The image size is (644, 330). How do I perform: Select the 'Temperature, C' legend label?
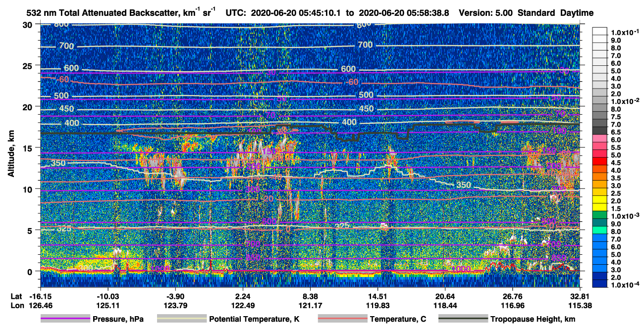[398, 319]
